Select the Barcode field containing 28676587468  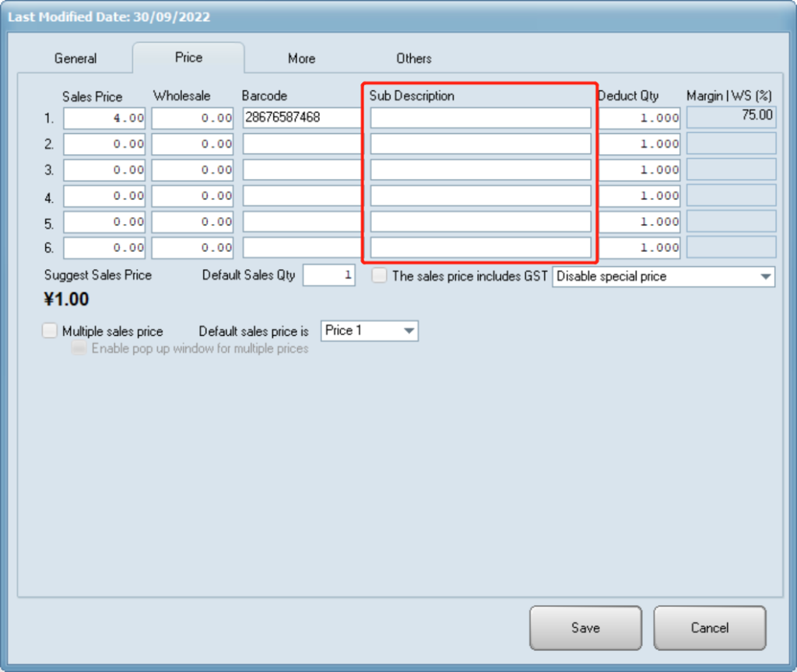point(303,118)
